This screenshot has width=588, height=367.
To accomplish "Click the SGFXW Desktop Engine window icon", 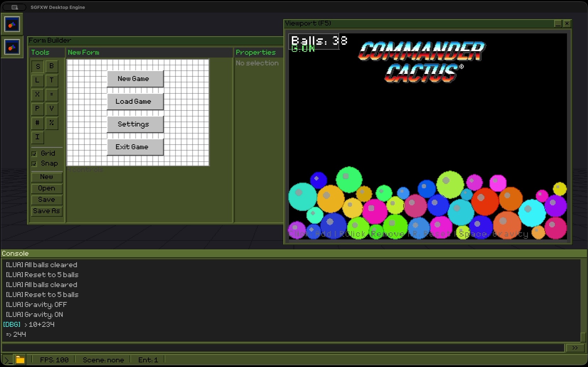I will pyautogui.click(x=14, y=7).
